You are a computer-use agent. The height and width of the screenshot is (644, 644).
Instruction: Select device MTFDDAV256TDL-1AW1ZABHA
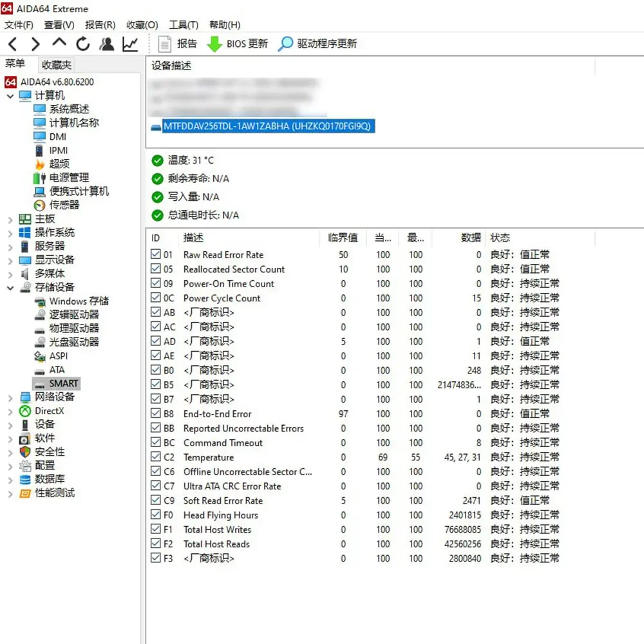[267, 126]
